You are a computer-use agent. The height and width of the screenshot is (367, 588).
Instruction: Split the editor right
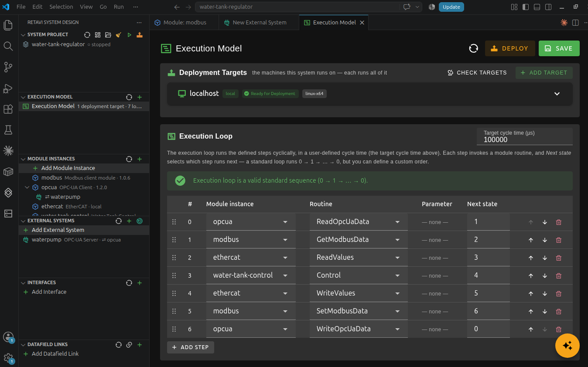[575, 23]
